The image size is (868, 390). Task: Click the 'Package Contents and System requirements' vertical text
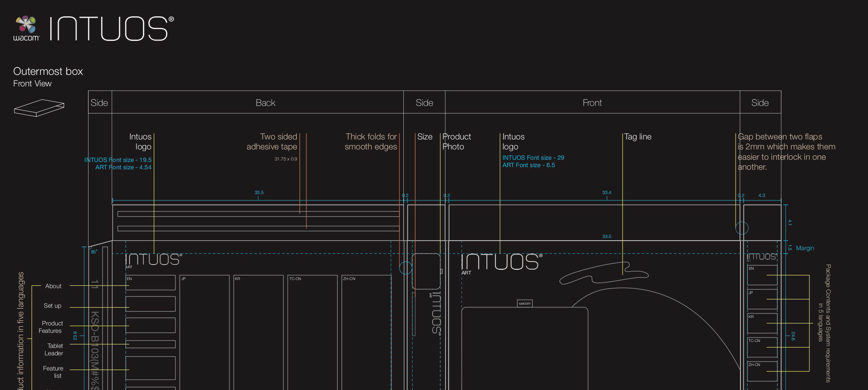point(828,323)
